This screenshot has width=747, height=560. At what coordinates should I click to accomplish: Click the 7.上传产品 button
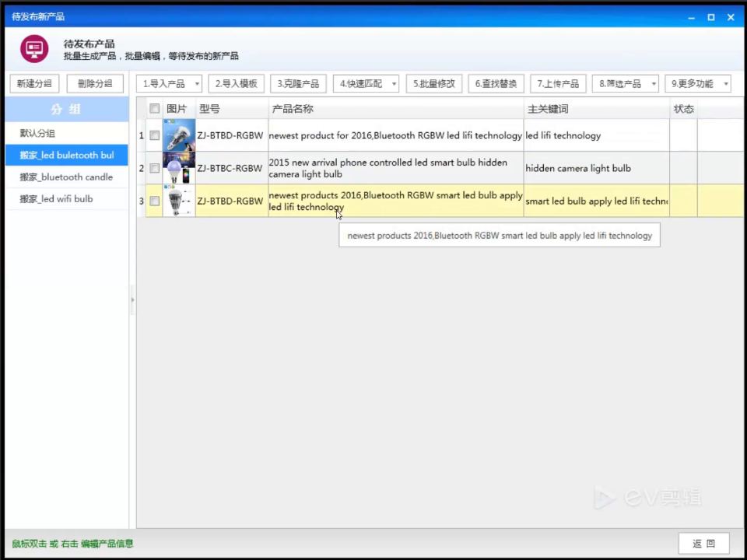coord(558,84)
